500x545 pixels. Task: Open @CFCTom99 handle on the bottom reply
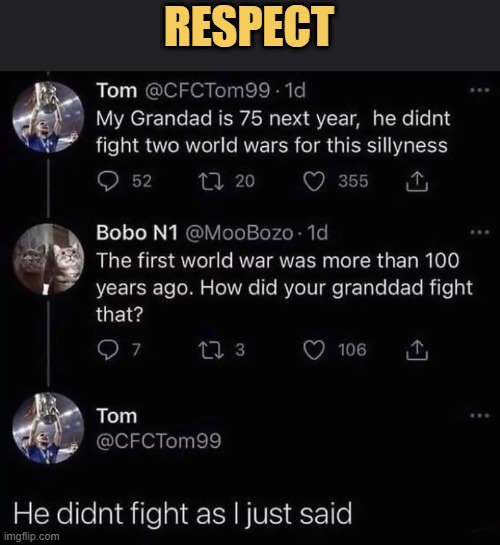pyautogui.click(x=158, y=441)
